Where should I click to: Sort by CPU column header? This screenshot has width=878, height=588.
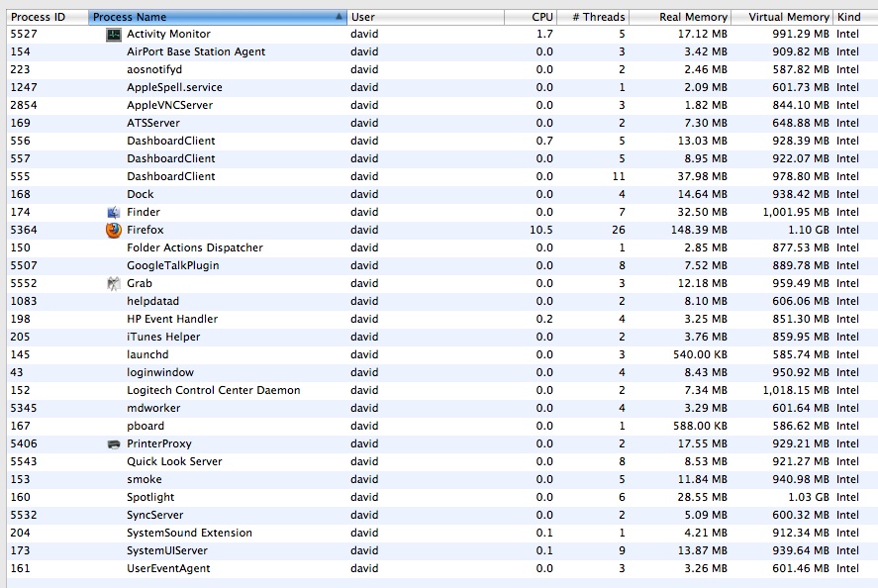pos(531,17)
